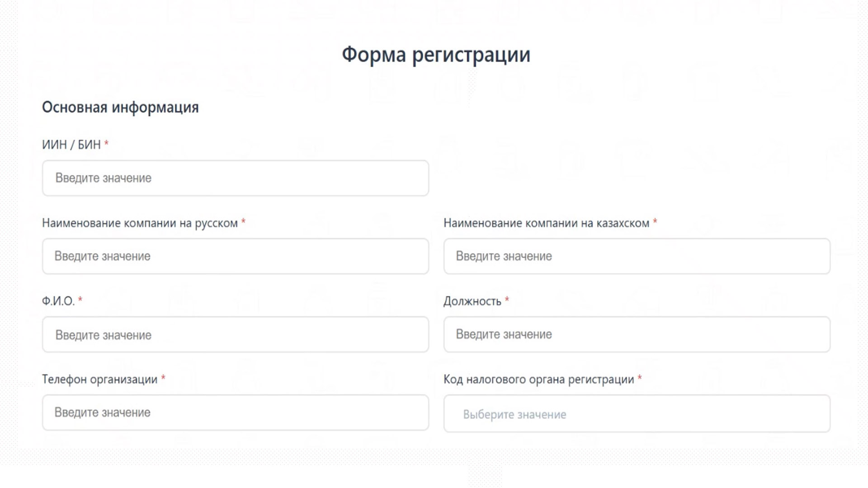868x488 pixels.
Task: Click the Должность input field
Action: point(637,334)
